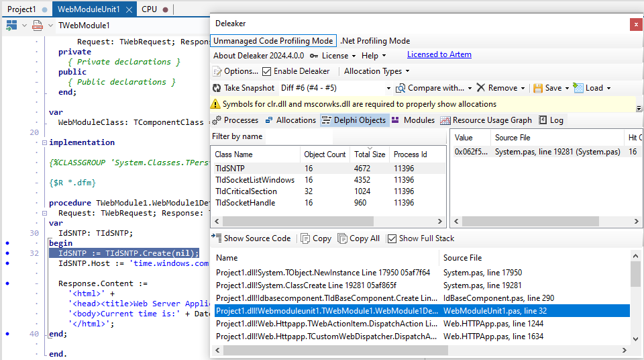Select the TIdSocketListWindows class row
Image resolution: width=644 pixels, height=360 pixels.
point(328,180)
